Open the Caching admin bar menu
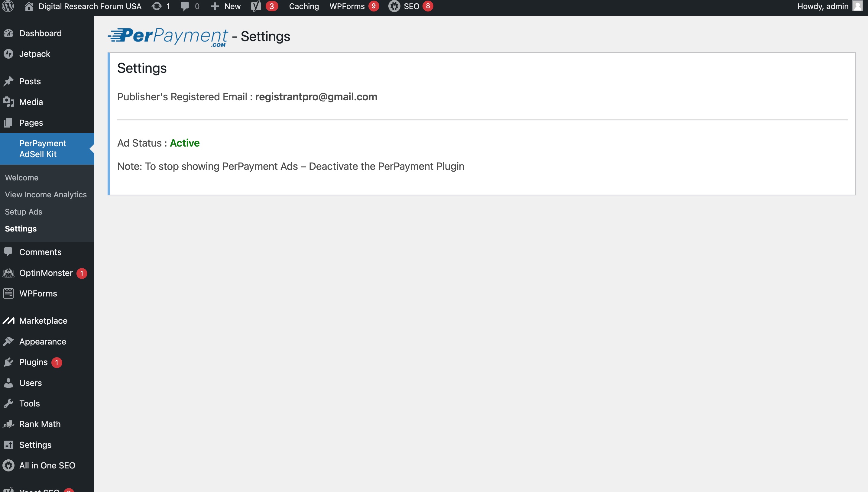This screenshot has height=492, width=868. pyautogui.click(x=304, y=6)
